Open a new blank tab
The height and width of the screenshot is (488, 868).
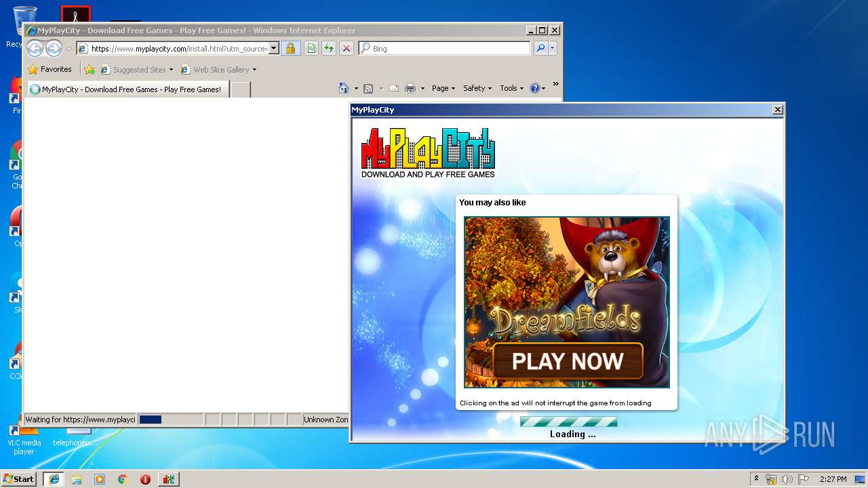click(241, 89)
